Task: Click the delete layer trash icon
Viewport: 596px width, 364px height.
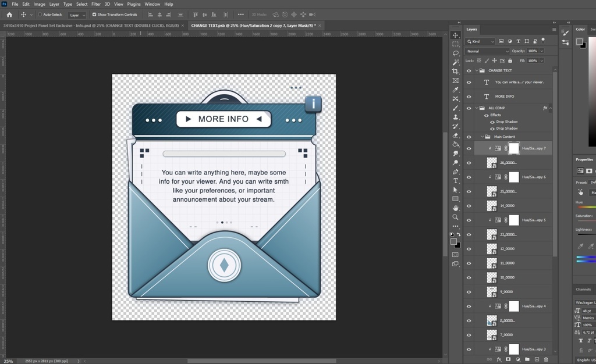Action: click(x=547, y=359)
